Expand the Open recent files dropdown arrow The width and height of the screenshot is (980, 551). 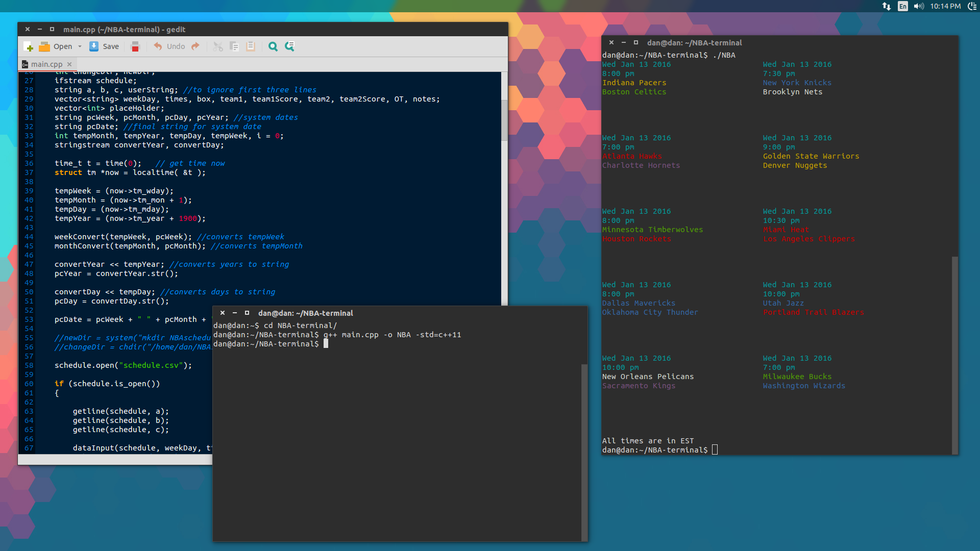[80, 46]
